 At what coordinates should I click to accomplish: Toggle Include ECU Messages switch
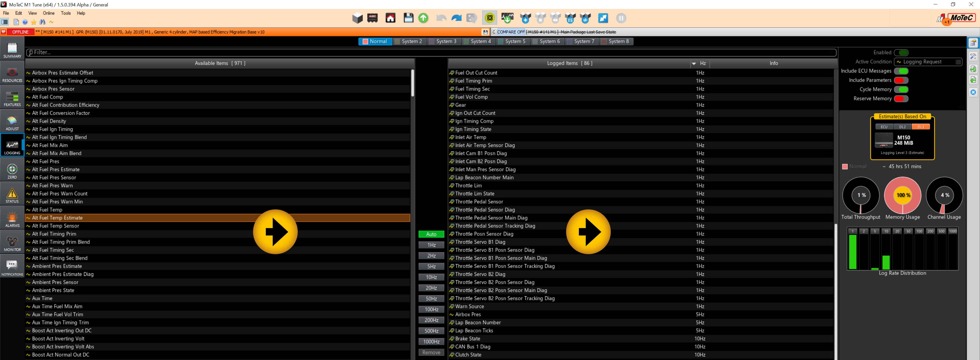(x=901, y=71)
